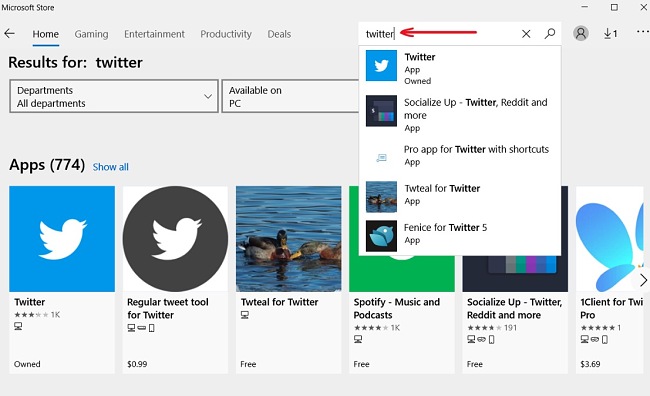Choose Pro app for Twitter with shortcuts
The height and width of the screenshot is (396, 650).
[x=476, y=155]
